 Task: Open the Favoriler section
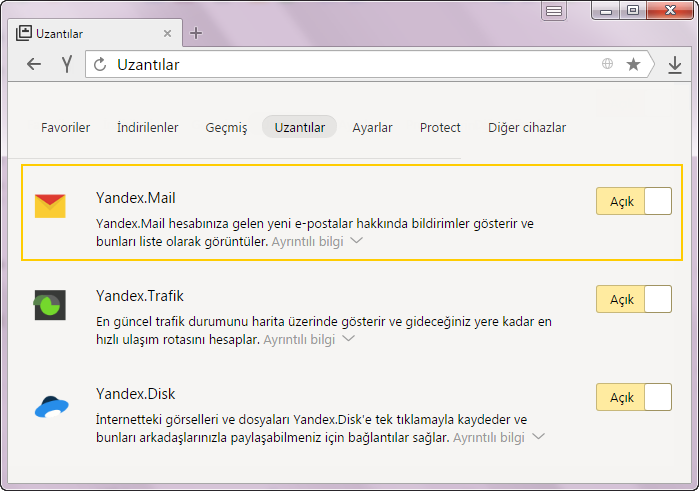66,128
